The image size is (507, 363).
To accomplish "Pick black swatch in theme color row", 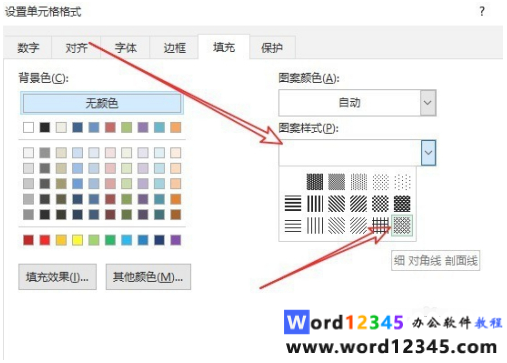I will click(x=45, y=127).
